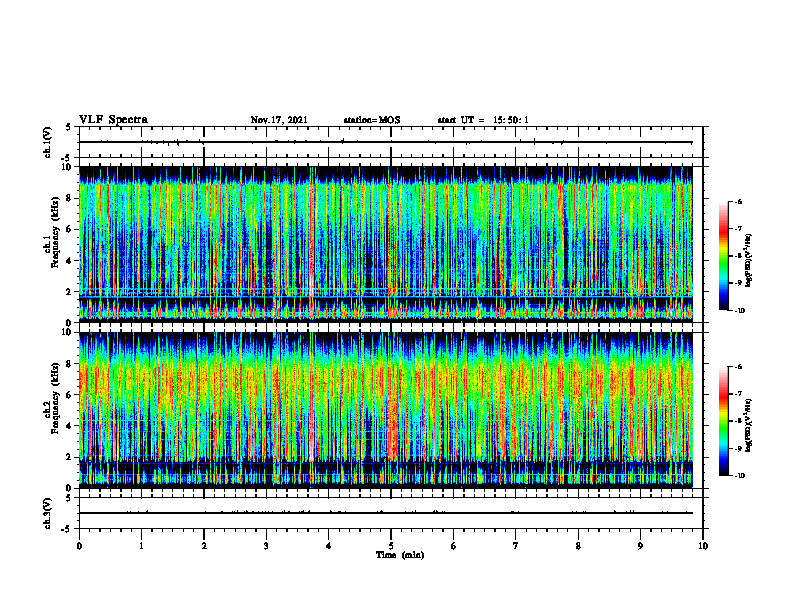Image resolution: width=792 pixels, height=612 pixels.
Task: Click the "station=MOS" header label
Action: [372, 120]
